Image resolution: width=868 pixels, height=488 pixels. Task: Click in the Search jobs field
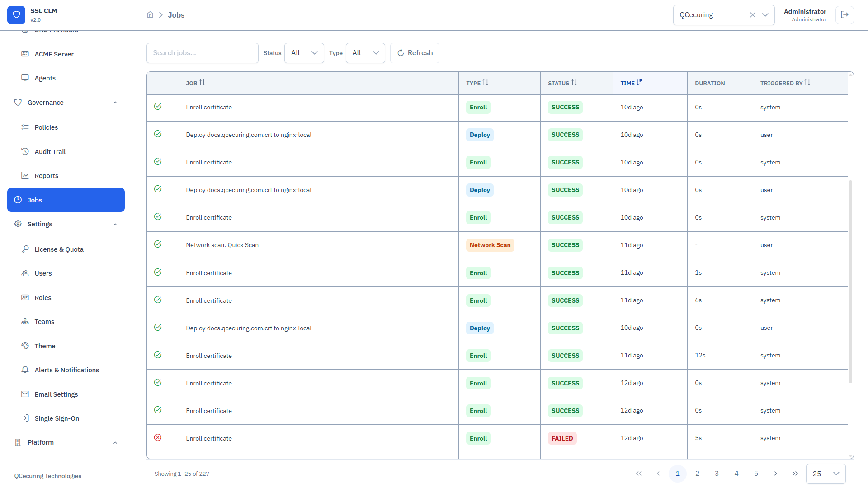pyautogui.click(x=203, y=53)
